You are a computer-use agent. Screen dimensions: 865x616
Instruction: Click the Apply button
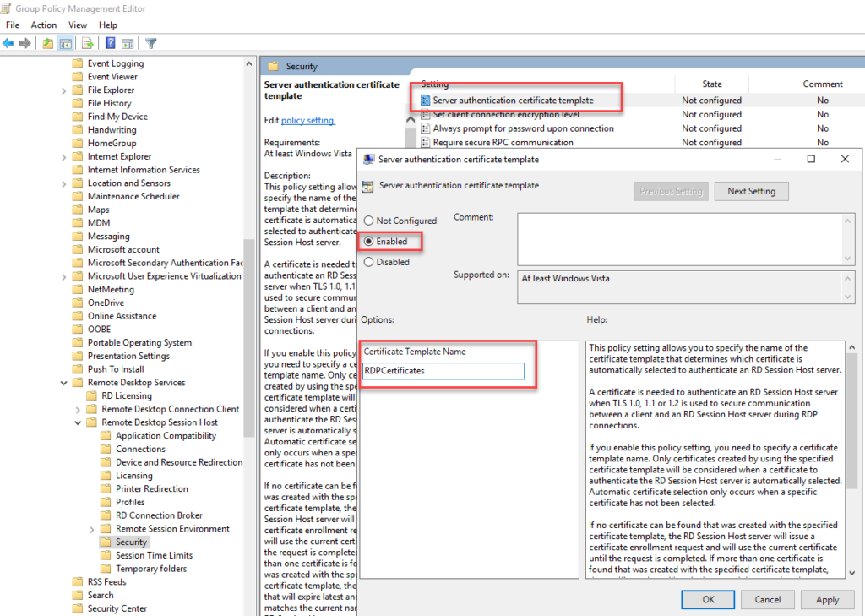coord(828,599)
